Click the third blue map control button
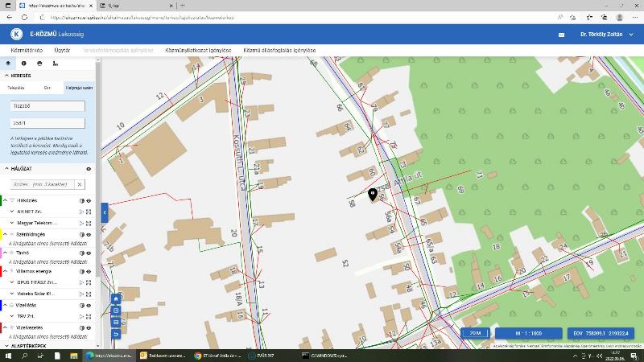Image resolution: width=644 pixels, height=362 pixels. 116,323
